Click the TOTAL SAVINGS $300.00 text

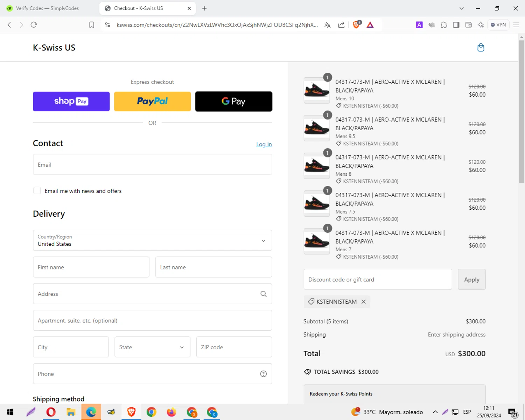346,372
